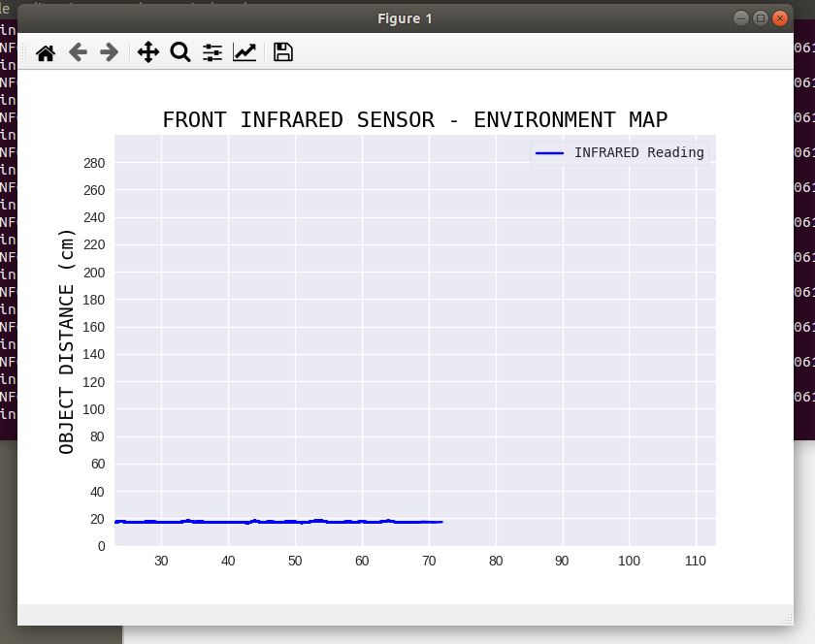The width and height of the screenshot is (815, 644).
Task: Close the Figure 1 window
Action: click(780, 18)
